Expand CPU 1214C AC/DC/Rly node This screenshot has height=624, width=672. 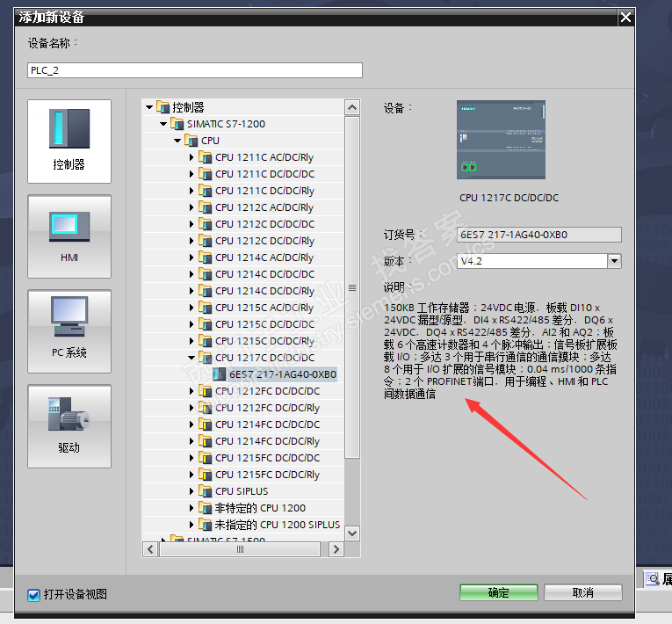click(x=191, y=258)
